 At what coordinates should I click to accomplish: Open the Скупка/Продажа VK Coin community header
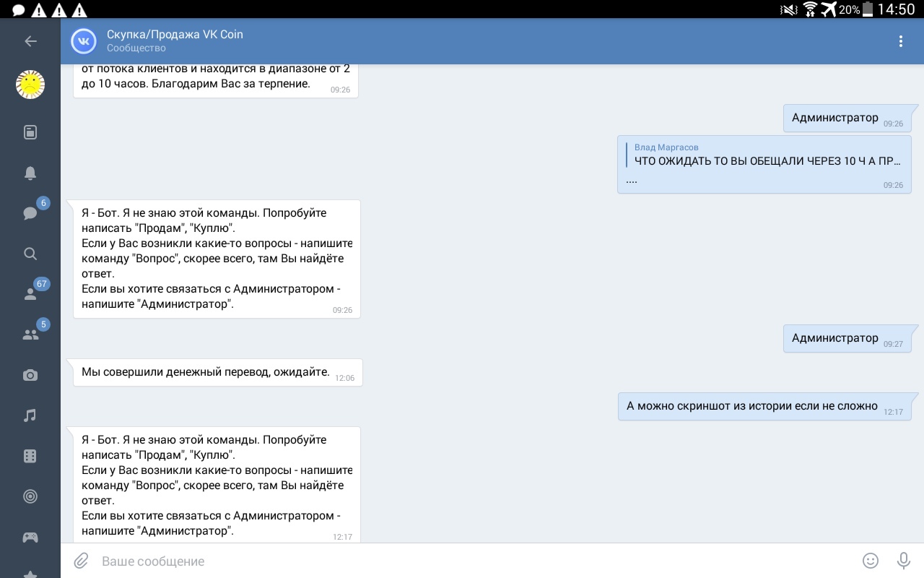pyautogui.click(x=175, y=41)
